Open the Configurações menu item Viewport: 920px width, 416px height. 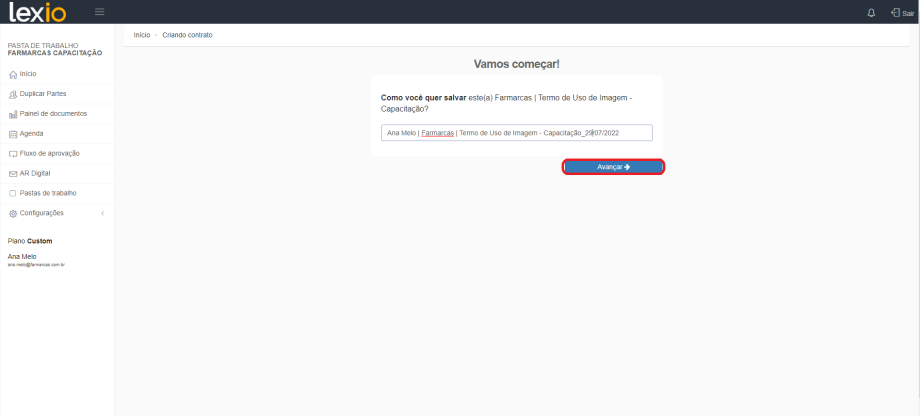pos(41,213)
